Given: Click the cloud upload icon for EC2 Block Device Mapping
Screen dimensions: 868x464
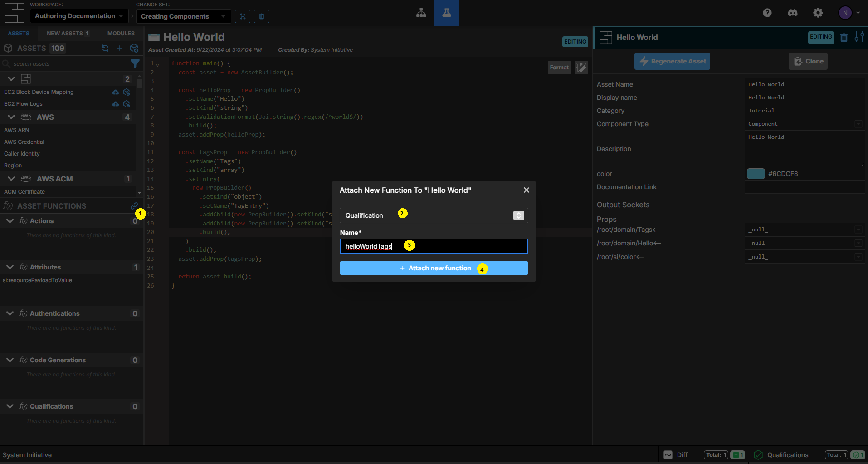Looking at the screenshot, I should (x=116, y=92).
